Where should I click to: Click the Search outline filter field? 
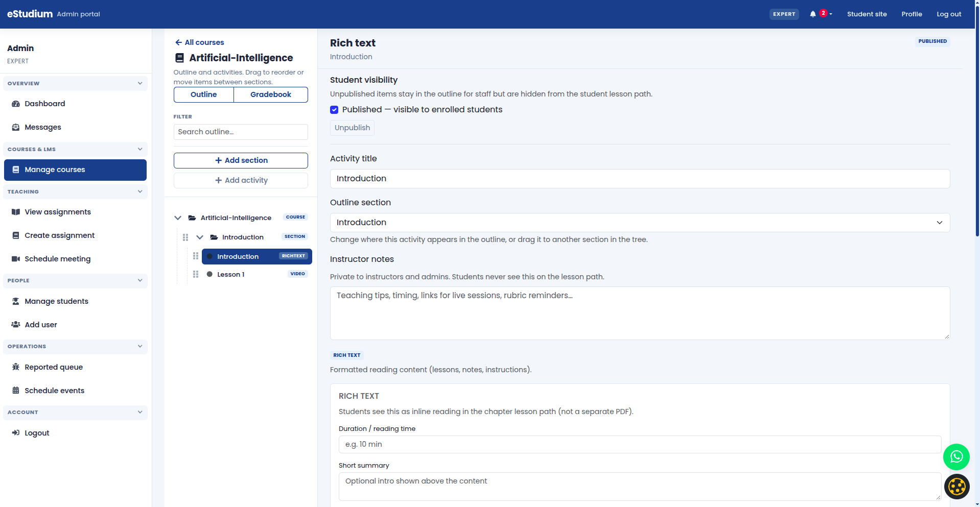[241, 132]
